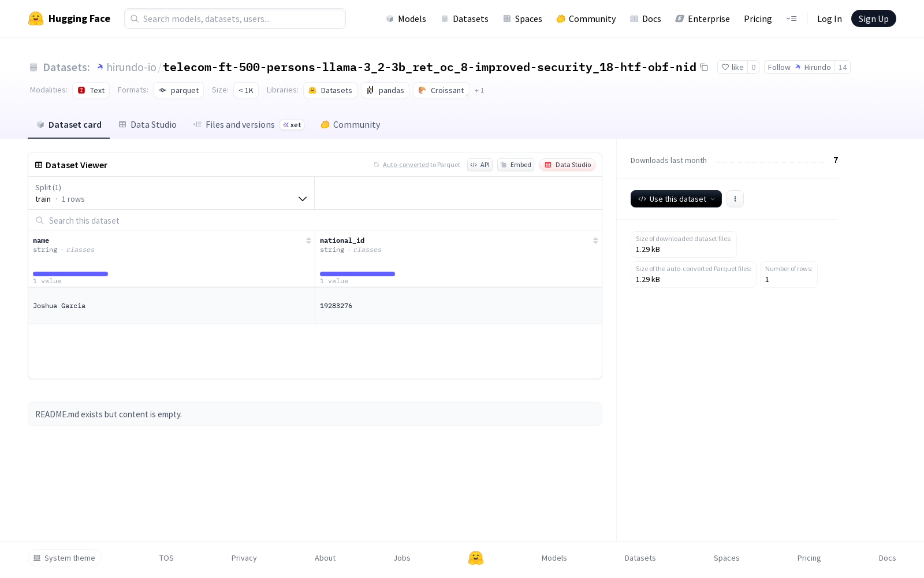Toggle System theme switcher

[x=65, y=558]
